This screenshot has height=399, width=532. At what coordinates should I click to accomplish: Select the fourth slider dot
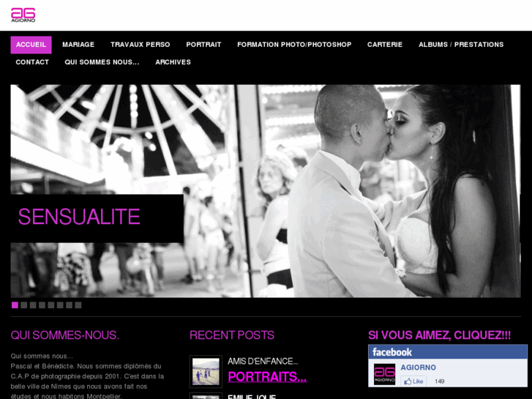[x=42, y=305]
